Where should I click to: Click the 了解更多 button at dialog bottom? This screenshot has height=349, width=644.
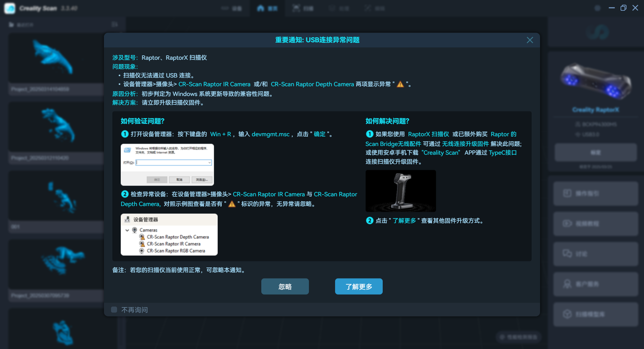[359, 287]
